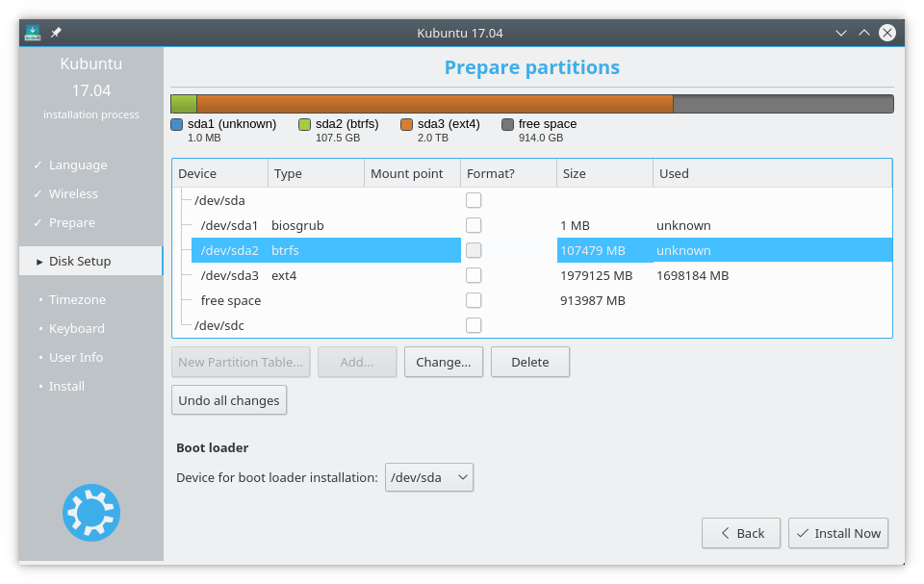Close the Kubuntu 17.04 window
Screen dimensions: 924x584
pos(887,33)
